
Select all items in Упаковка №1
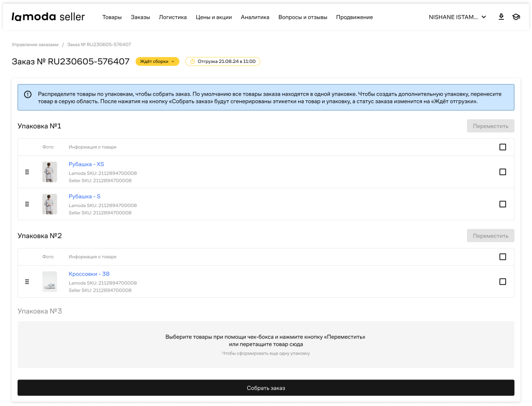pos(502,147)
